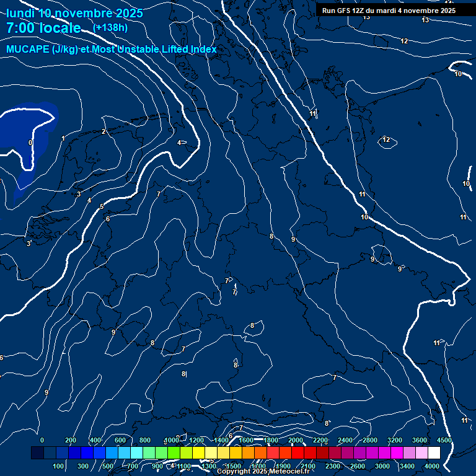Click the light cyan legend swatch
The image size is (476, 476).
[x=136, y=454]
